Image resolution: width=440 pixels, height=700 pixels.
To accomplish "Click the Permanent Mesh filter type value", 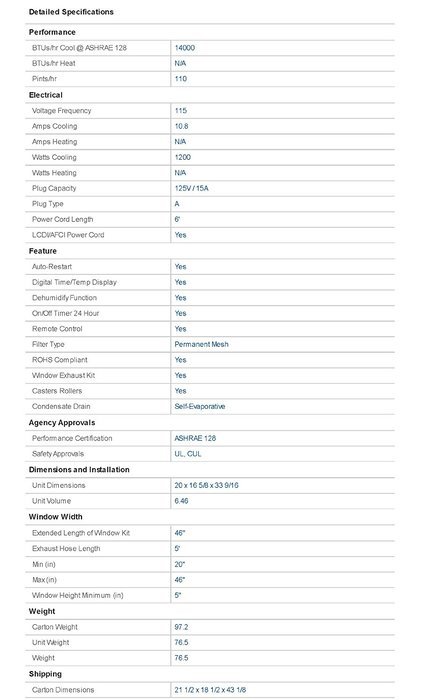I will 201,344.
